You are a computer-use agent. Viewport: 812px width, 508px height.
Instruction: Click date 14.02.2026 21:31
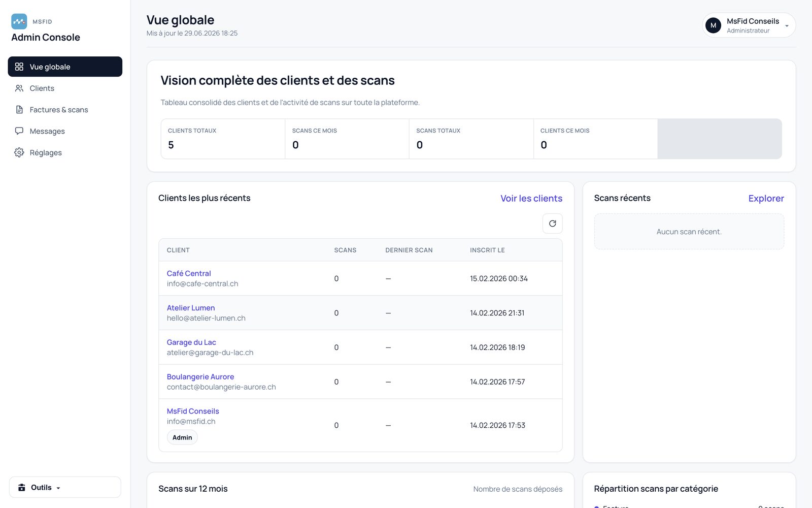(497, 313)
